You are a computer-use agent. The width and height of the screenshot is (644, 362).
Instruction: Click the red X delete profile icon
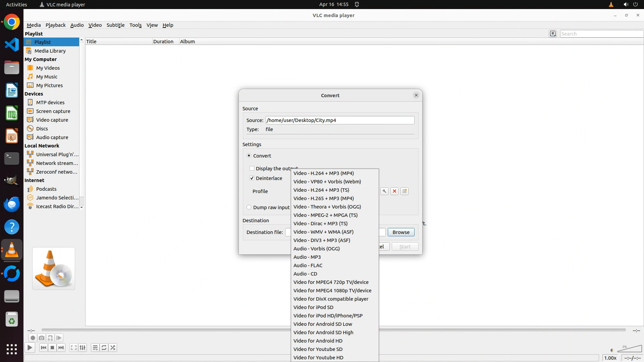click(x=394, y=191)
